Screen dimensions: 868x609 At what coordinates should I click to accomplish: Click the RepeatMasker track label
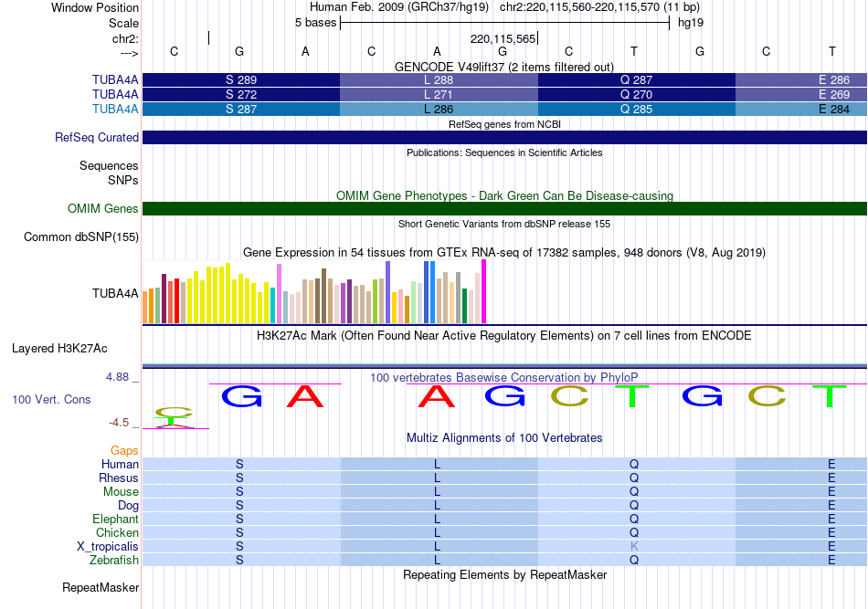(101, 587)
